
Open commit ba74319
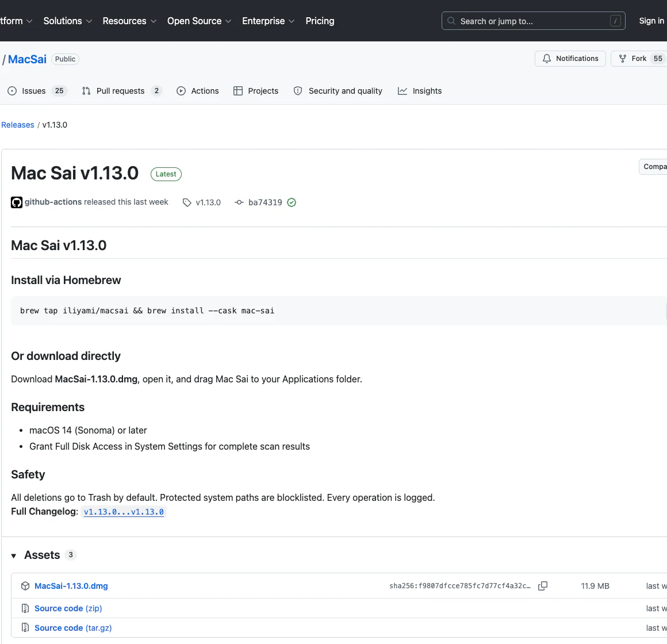[265, 202]
